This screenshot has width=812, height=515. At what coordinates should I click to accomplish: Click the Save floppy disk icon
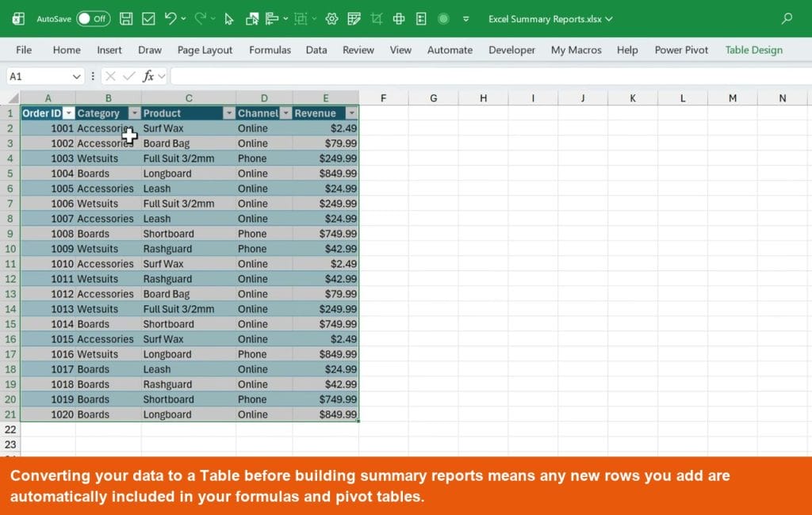pos(126,19)
